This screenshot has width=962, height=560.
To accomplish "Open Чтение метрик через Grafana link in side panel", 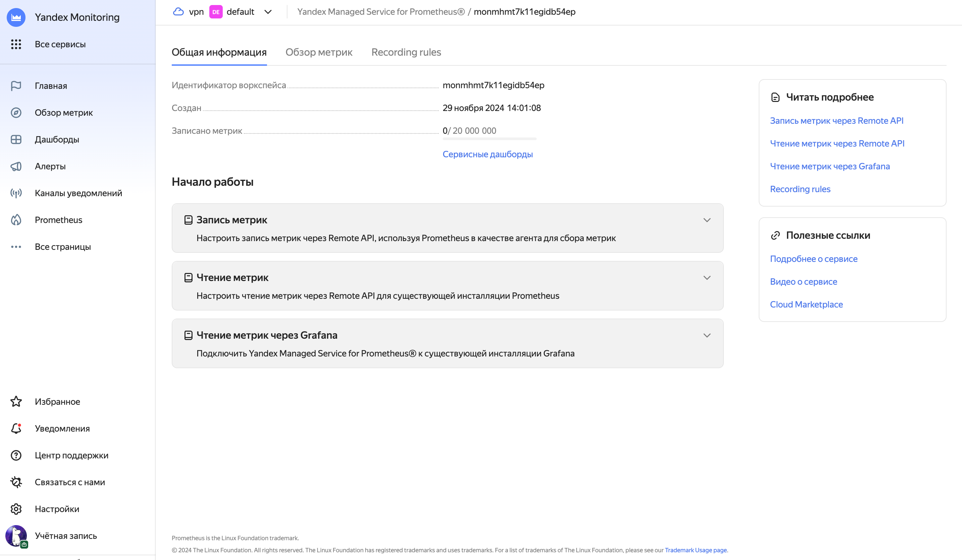I will [x=830, y=166].
